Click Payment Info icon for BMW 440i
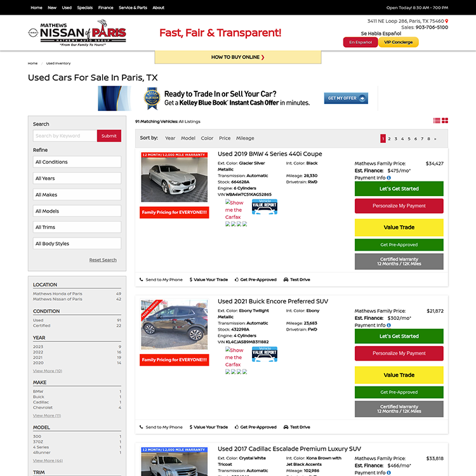This screenshot has height=476, width=476. [389, 178]
